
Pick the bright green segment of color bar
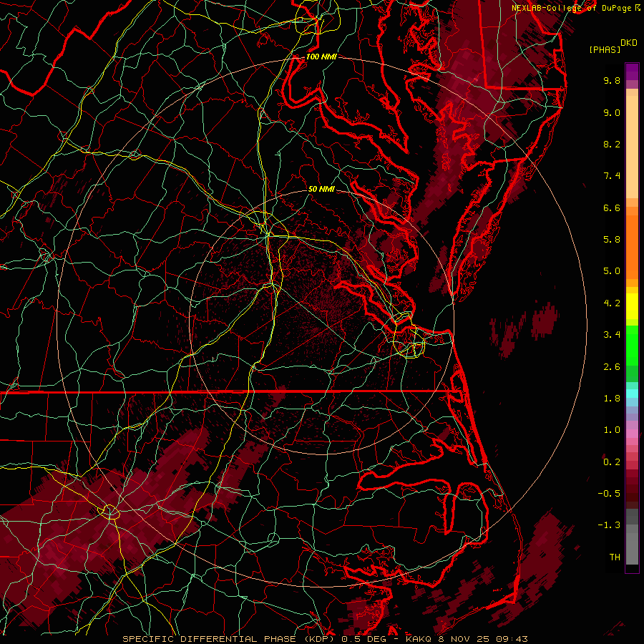point(632,345)
